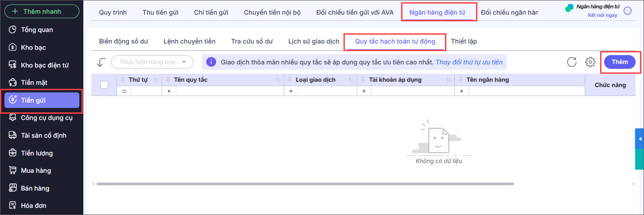Click the Hóa đơn invoice icon
This screenshot has height=215, width=644.
13,206
